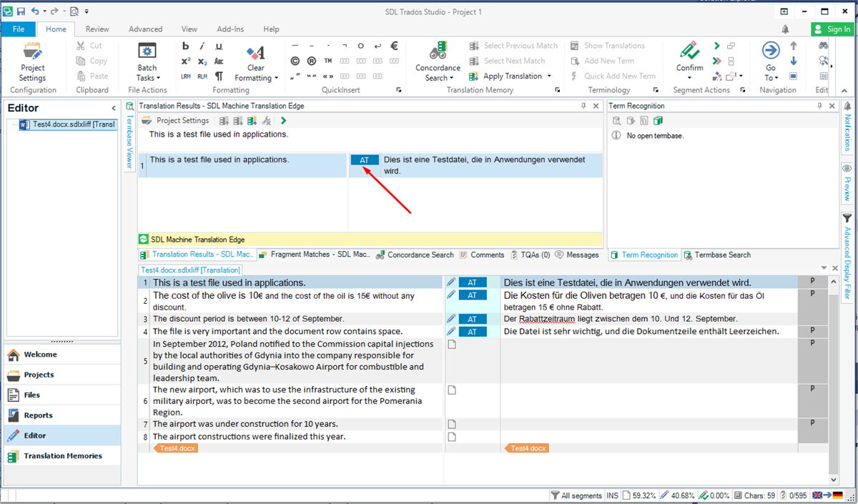Insert the euro symbol
This screenshot has height=504, width=858.
pyautogui.click(x=394, y=46)
